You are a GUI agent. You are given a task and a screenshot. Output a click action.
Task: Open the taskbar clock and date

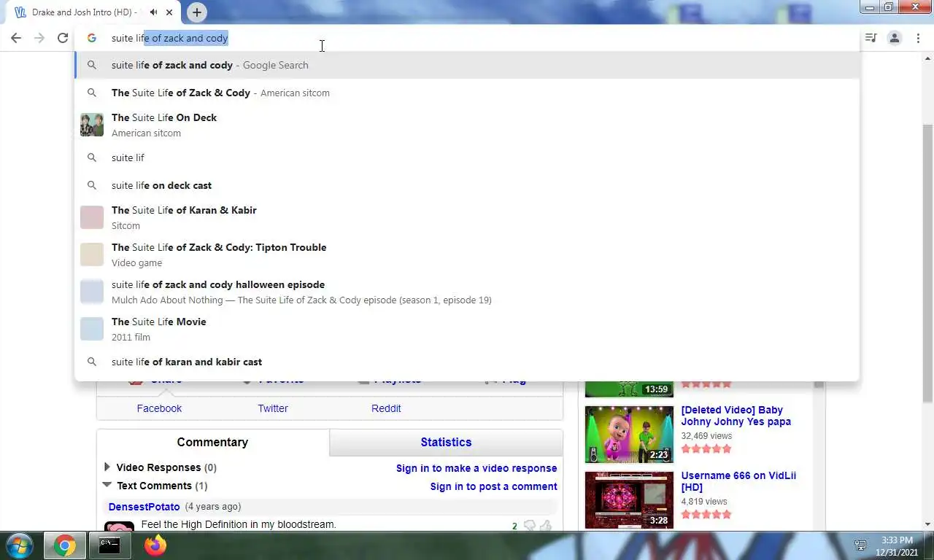point(897,546)
